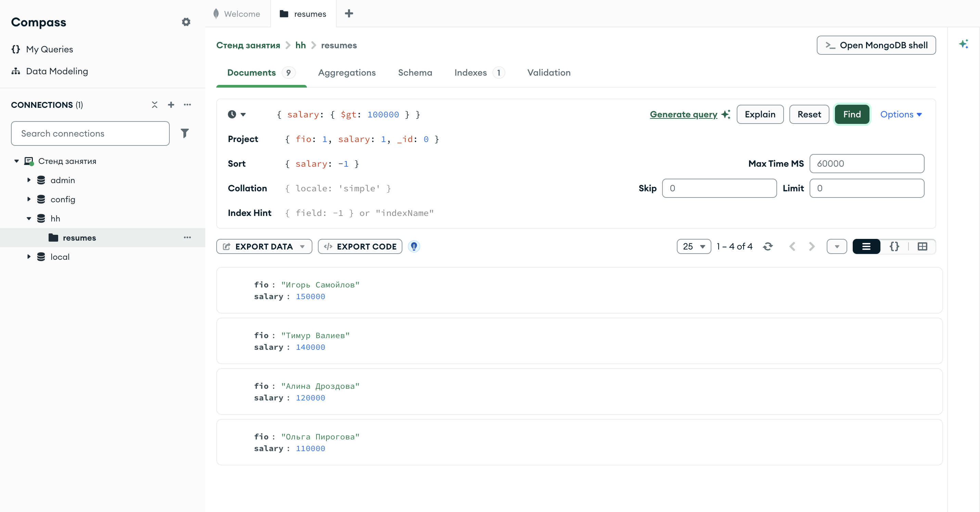Open resumes collection more options menu
This screenshot has height=512, width=980.
point(187,238)
